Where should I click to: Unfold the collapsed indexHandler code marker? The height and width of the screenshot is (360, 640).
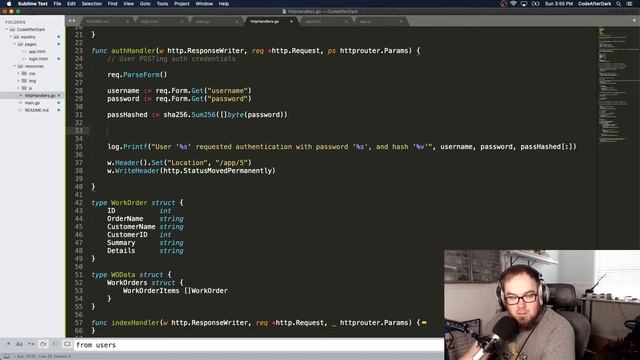point(424,322)
